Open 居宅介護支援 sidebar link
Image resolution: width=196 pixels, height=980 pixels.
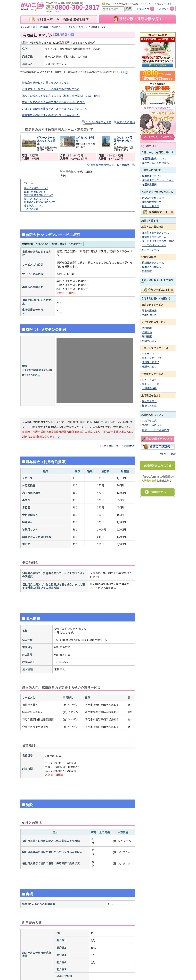[149, 311]
